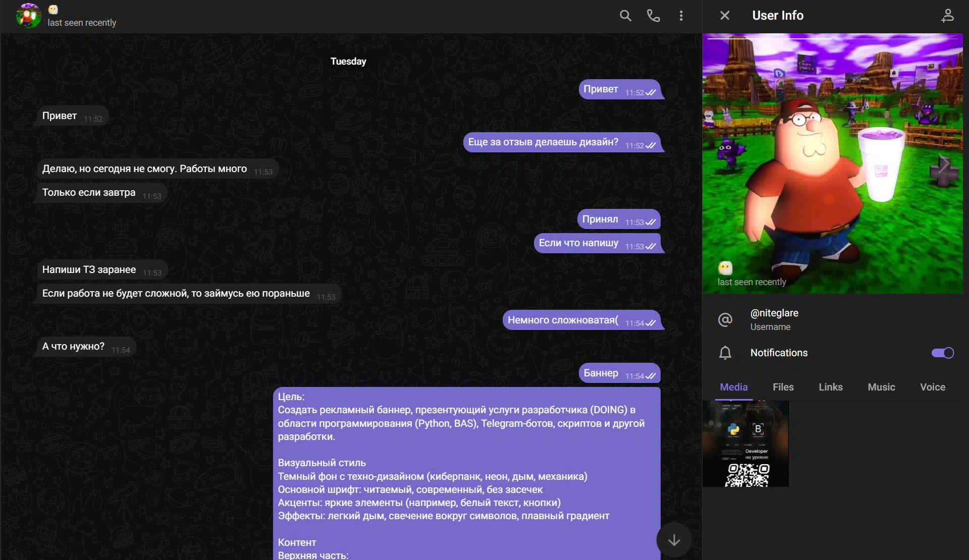Viewport: 969px width, 560px height.
Task: Start a voice call with phone icon
Action: 653,16
